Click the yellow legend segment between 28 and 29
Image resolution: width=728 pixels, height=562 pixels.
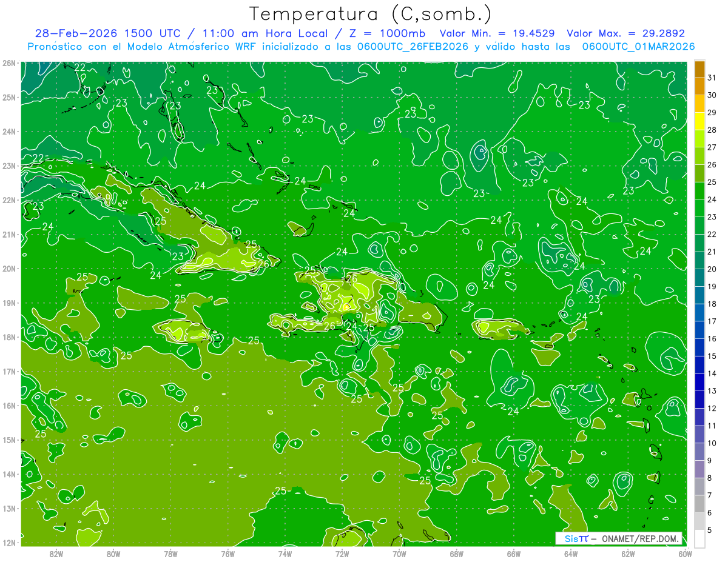[699, 121]
